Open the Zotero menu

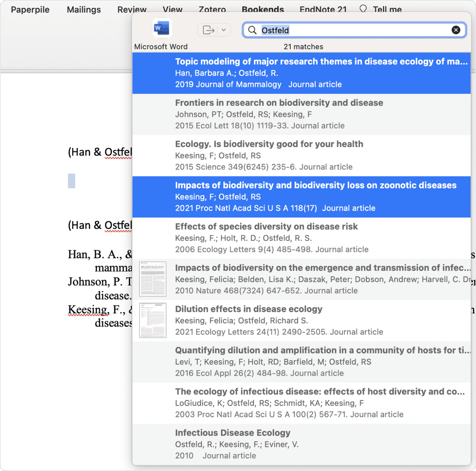point(212,9)
